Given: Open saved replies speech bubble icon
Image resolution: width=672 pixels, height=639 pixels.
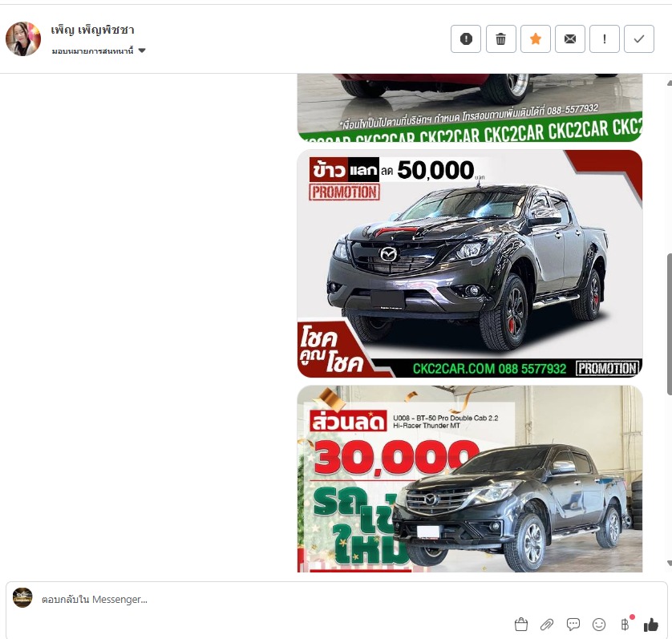Looking at the screenshot, I should [x=573, y=625].
